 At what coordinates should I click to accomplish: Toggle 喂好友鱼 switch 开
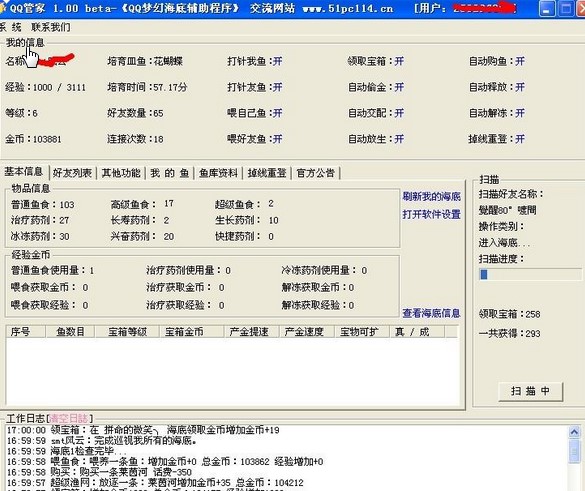pyautogui.click(x=277, y=139)
